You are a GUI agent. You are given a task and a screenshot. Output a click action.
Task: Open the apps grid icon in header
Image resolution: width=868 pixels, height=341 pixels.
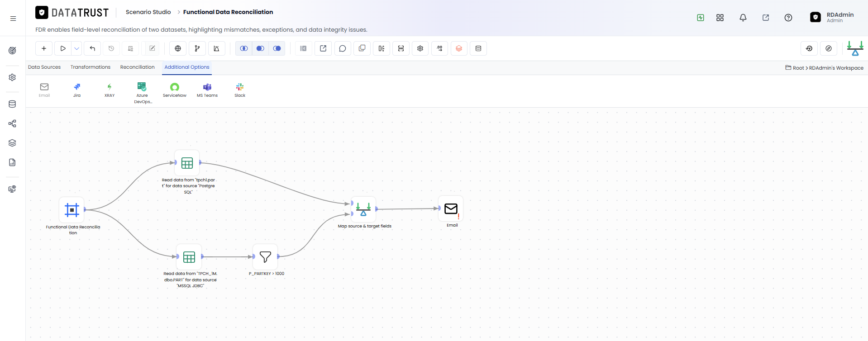(x=720, y=18)
